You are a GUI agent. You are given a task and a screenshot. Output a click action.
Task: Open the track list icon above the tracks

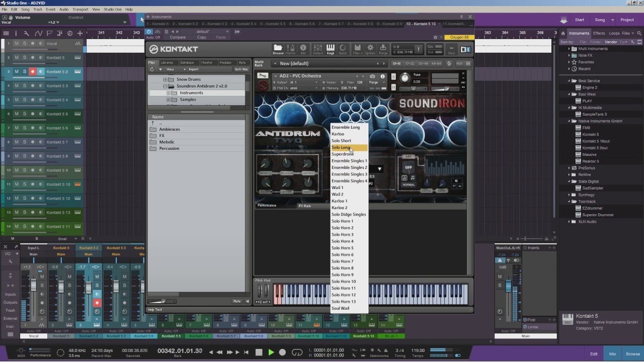tap(6, 33)
